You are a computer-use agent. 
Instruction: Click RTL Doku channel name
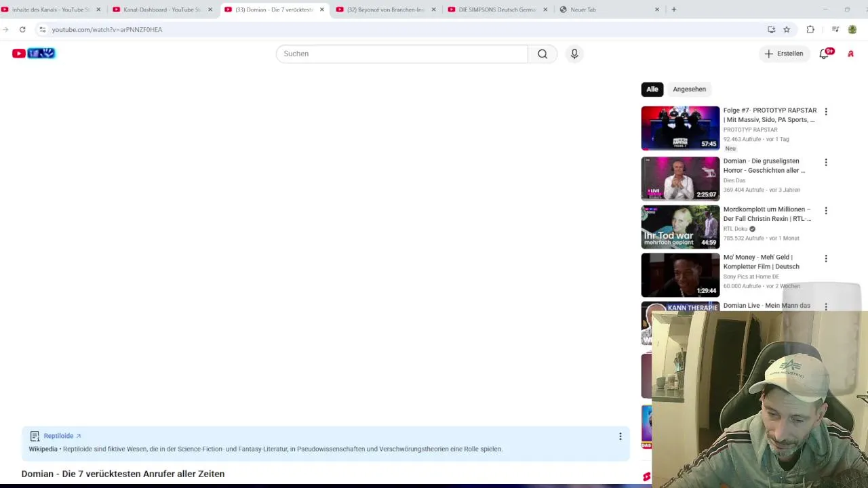[735, 228]
